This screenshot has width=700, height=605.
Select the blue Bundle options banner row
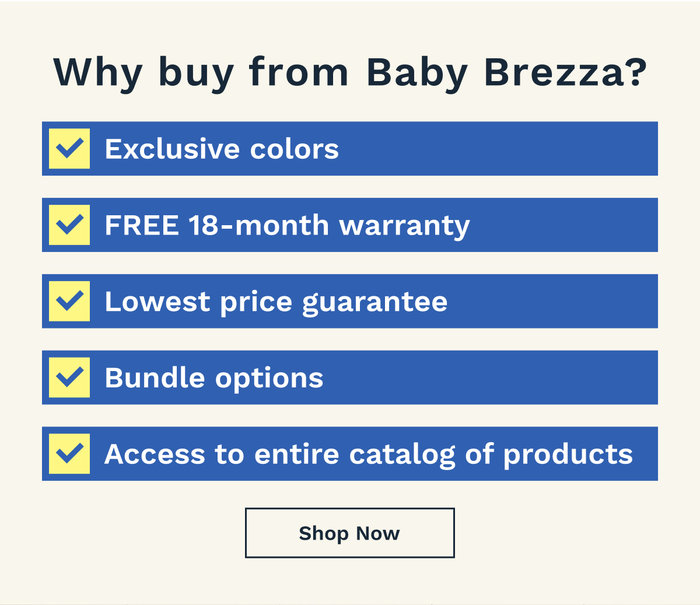click(x=490, y=377)
